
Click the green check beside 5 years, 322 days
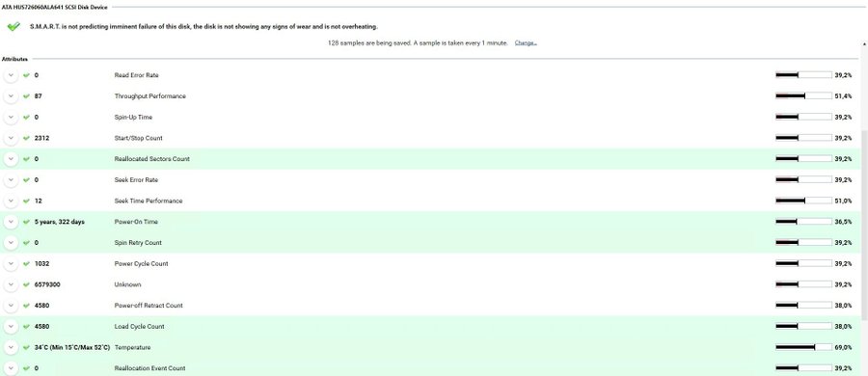tap(26, 222)
